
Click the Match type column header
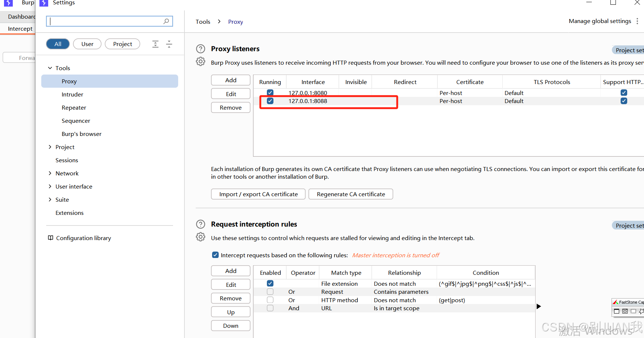346,273
